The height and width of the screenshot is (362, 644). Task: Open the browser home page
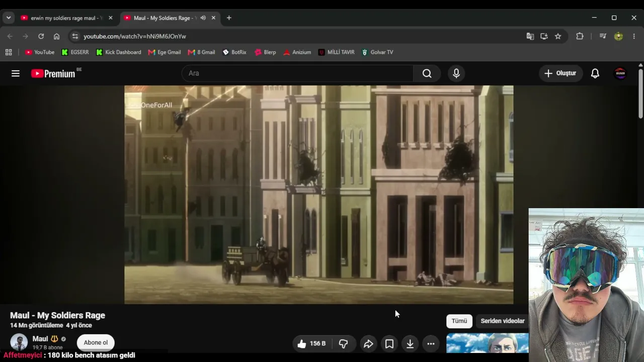coord(56,36)
